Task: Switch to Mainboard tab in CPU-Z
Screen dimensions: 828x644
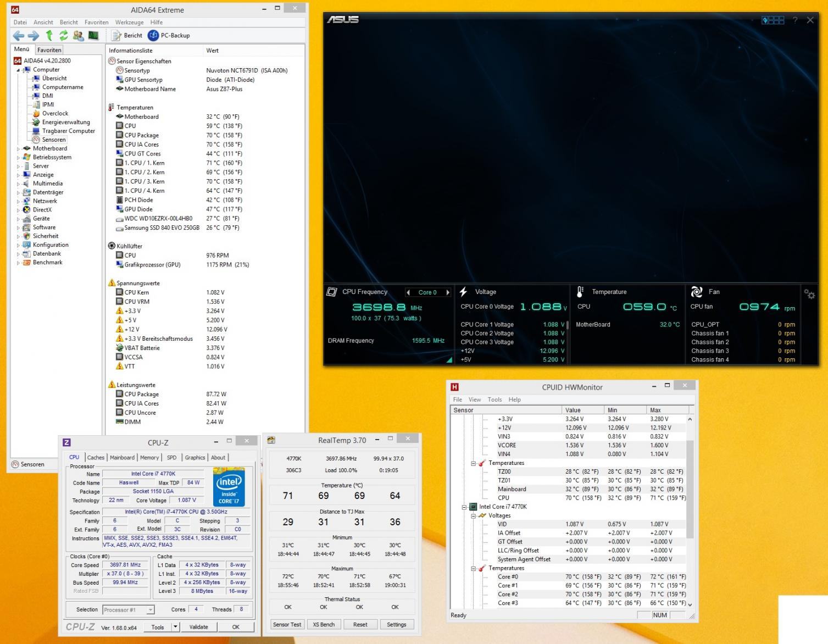Action: [122, 457]
